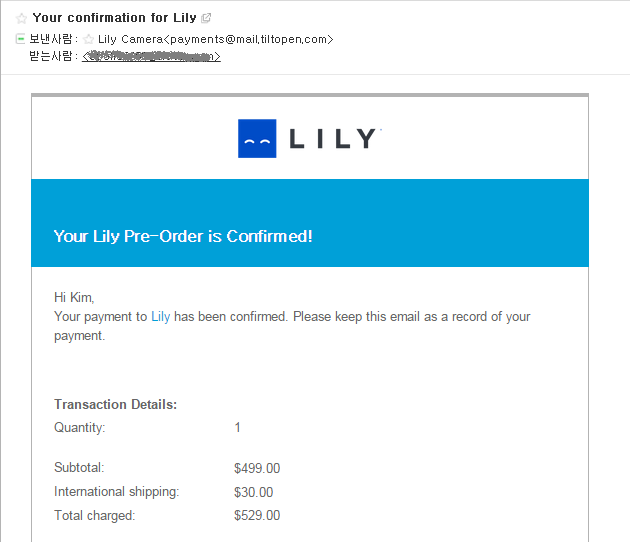This screenshot has width=630, height=542.
Task: Open the blue 'Lily' link in message
Action: pyautogui.click(x=160, y=317)
